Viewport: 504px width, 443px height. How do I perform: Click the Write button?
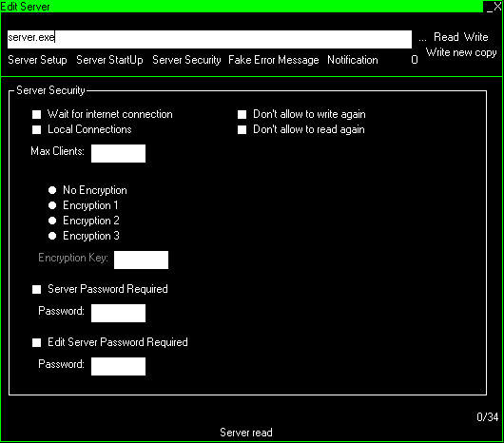point(475,37)
